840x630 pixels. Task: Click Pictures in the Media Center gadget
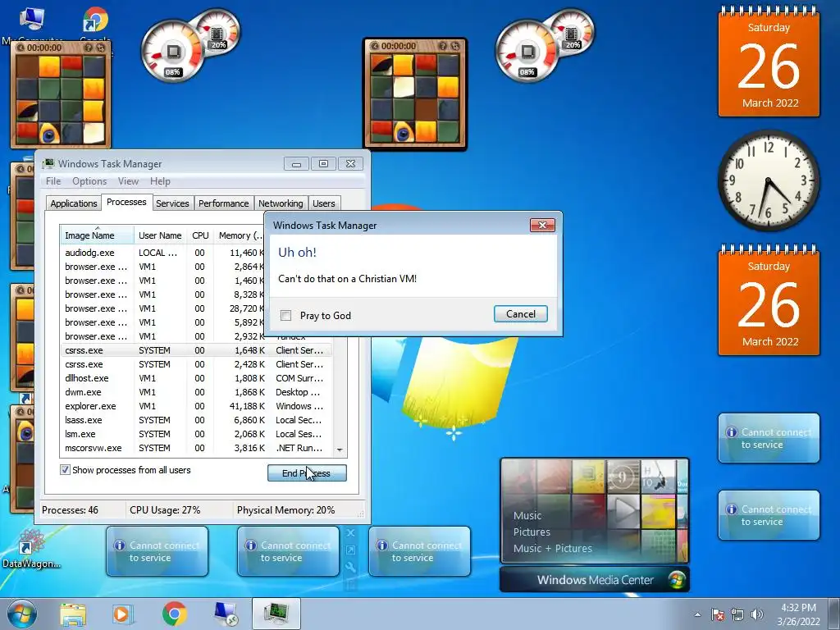(x=532, y=532)
